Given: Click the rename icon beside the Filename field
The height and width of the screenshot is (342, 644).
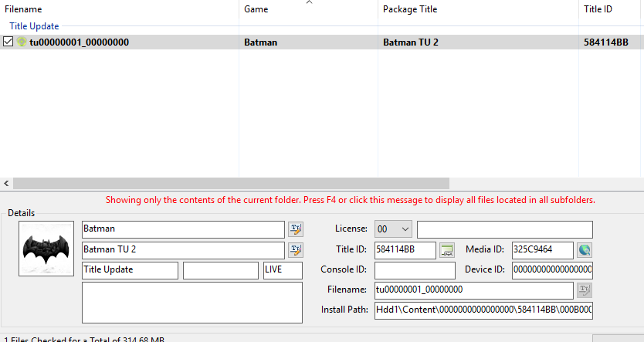Looking at the screenshot, I should click(x=585, y=290).
